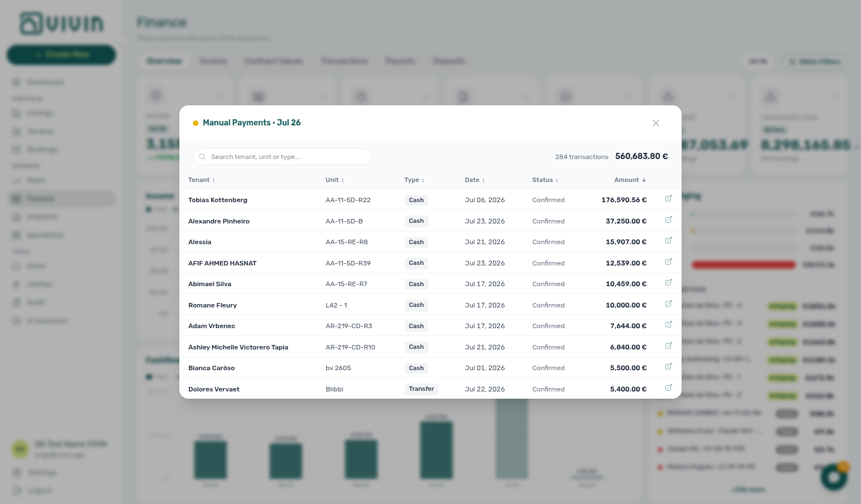Click unit AR-219-CD-R10
This screenshot has height=504, width=861.
pos(350,347)
